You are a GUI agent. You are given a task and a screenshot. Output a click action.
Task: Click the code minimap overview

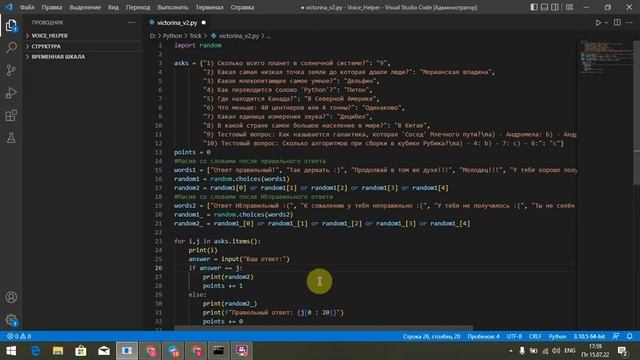point(605,57)
